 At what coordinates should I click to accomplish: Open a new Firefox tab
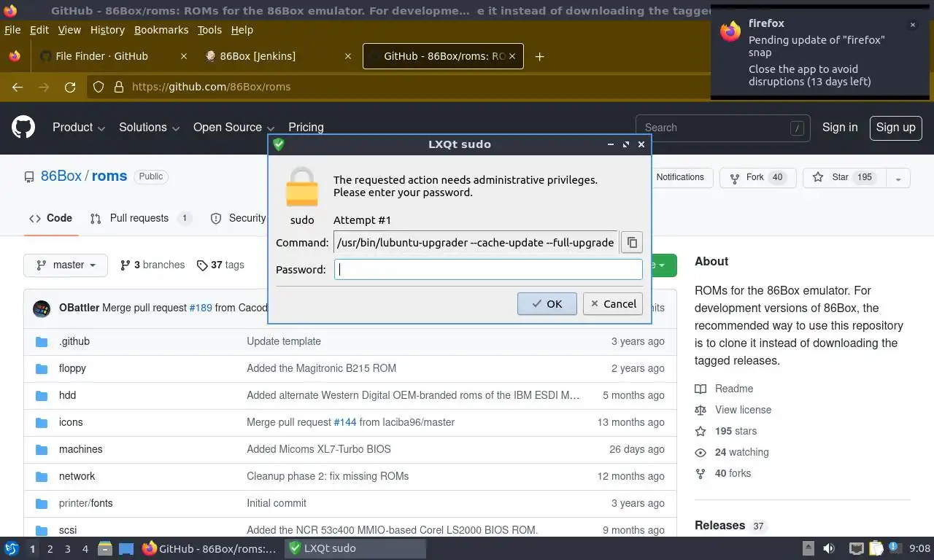(539, 56)
